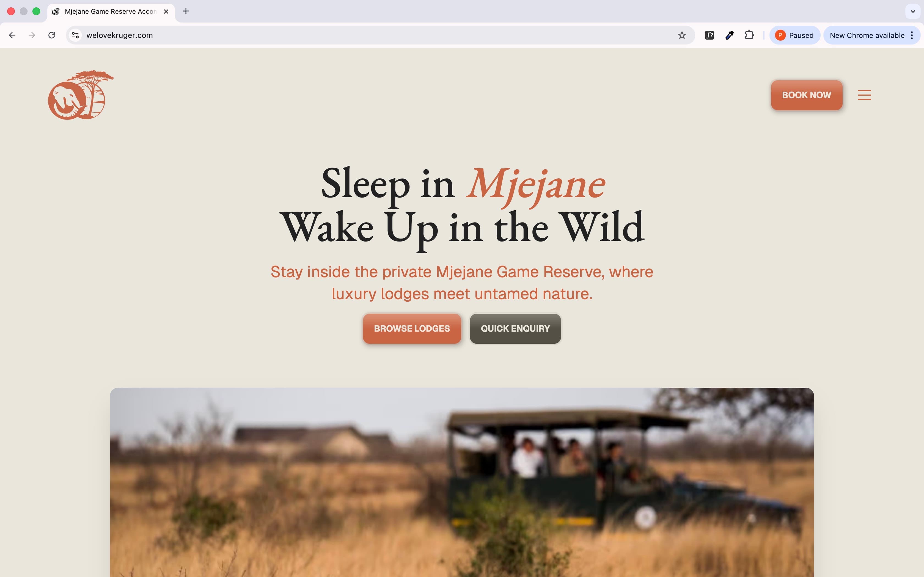Click the Book Now button
The height and width of the screenshot is (577, 924).
coord(806,95)
